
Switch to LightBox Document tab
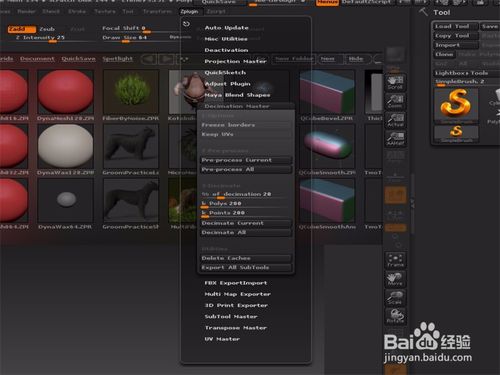click(37, 59)
